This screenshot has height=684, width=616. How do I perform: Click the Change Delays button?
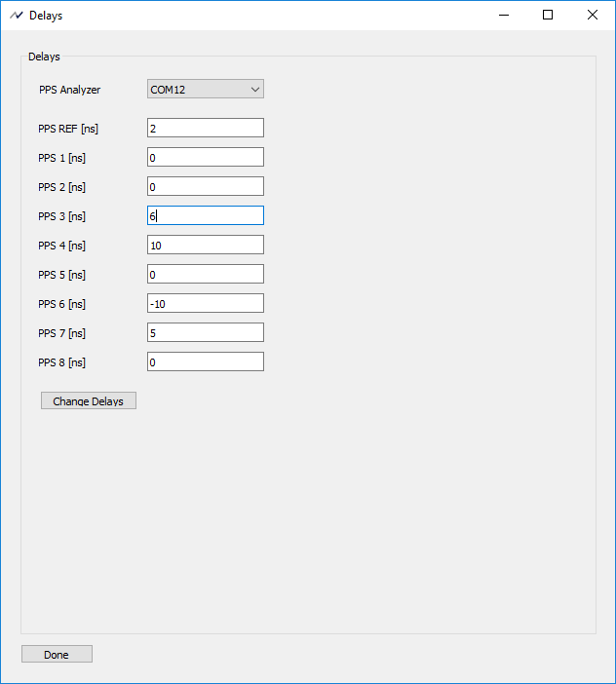pos(89,400)
